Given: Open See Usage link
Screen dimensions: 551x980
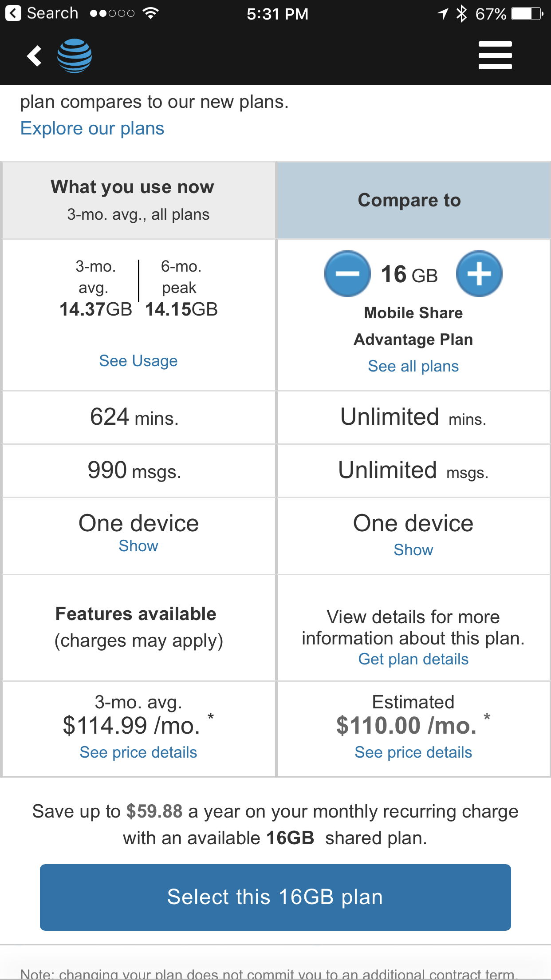Looking at the screenshot, I should pos(138,361).
